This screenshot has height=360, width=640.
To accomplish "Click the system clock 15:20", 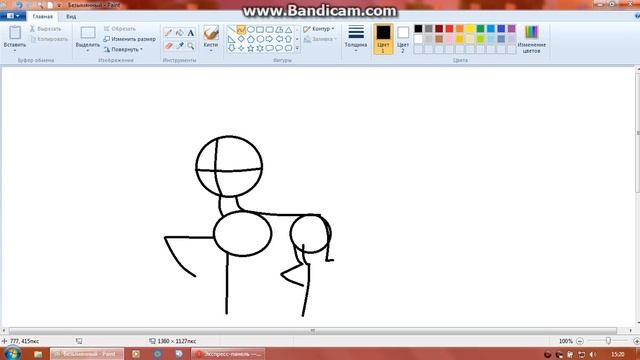I will pyautogui.click(x=618, y=354).
